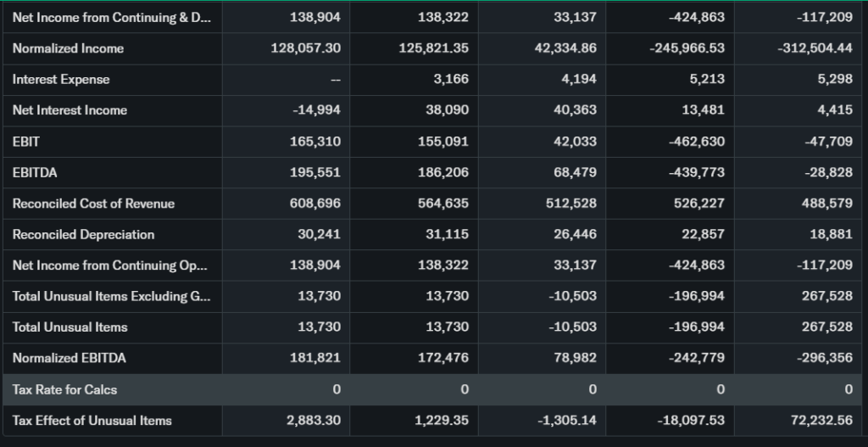Click the 78,982 Normalized EBITDA value
868x447 pixels.
pyautogui.click(x=574, y=358)
